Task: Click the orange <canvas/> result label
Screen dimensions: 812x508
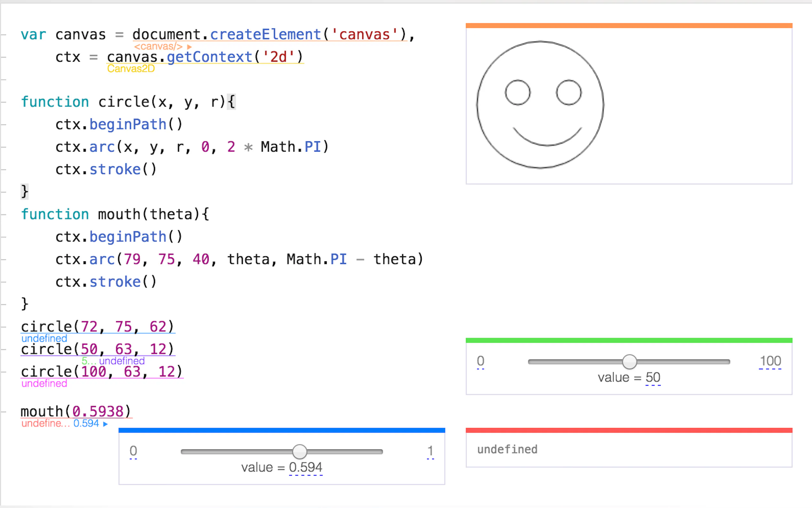Action: pyautogui.click(x=158, y=46)
